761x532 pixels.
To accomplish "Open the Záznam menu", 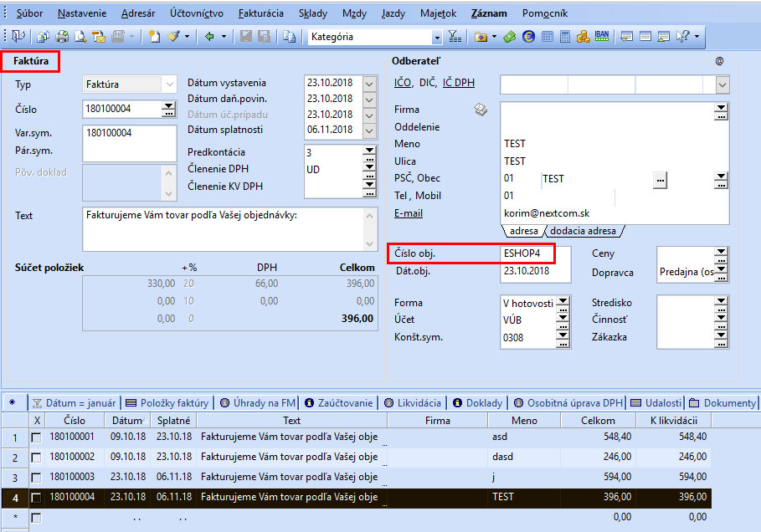I will point(489,13).
